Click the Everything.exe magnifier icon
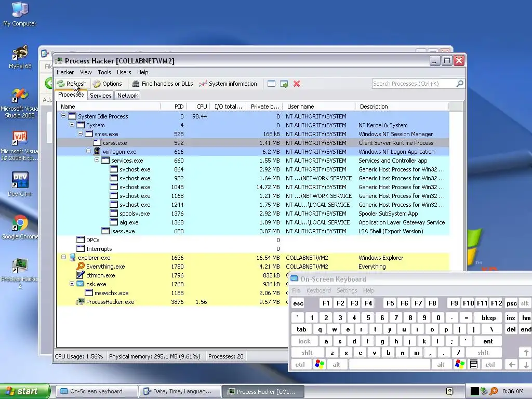Image resolution: width=532 pixels, height=399 pixels. coord(81,266)
